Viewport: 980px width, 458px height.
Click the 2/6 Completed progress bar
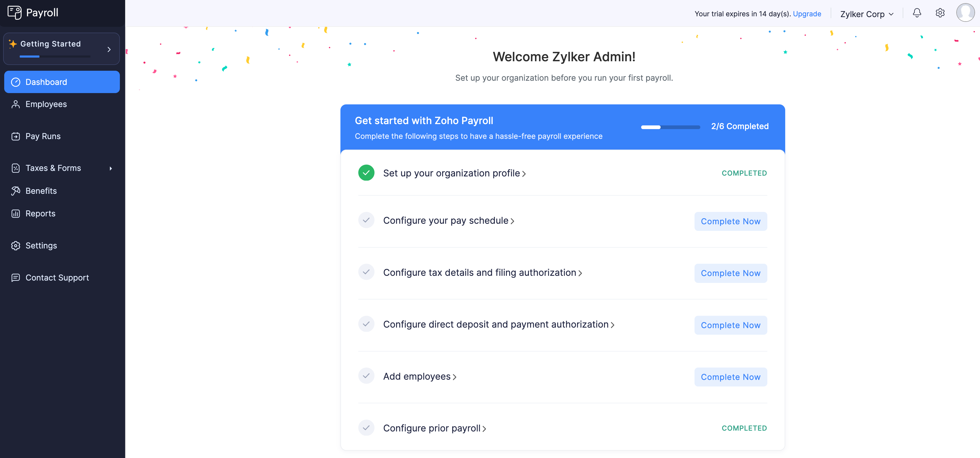coord(670,127)
